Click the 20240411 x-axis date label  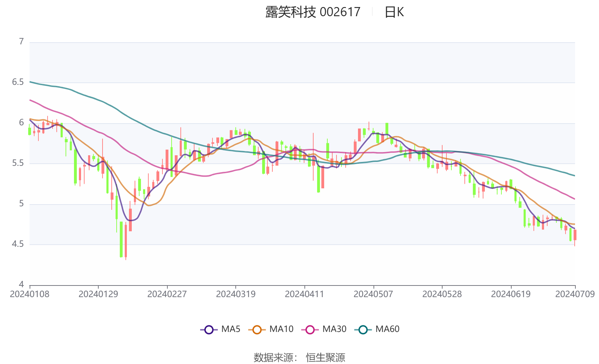tap(304, 294)
